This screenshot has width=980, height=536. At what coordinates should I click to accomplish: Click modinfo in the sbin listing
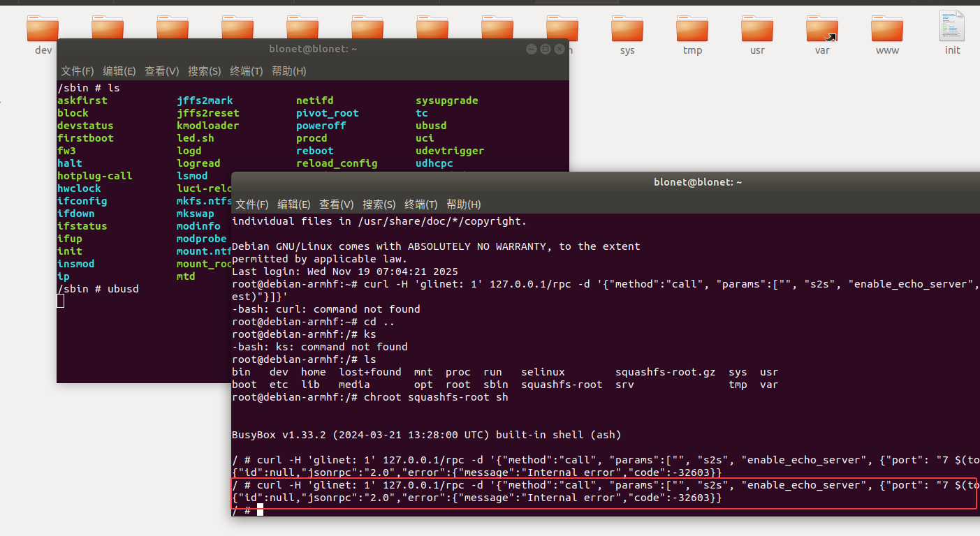pos(198,226)
